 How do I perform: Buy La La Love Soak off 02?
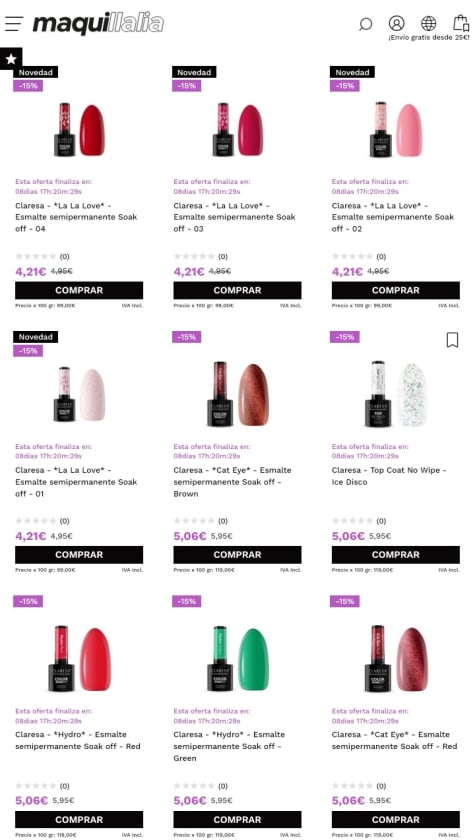click(396, 290)
